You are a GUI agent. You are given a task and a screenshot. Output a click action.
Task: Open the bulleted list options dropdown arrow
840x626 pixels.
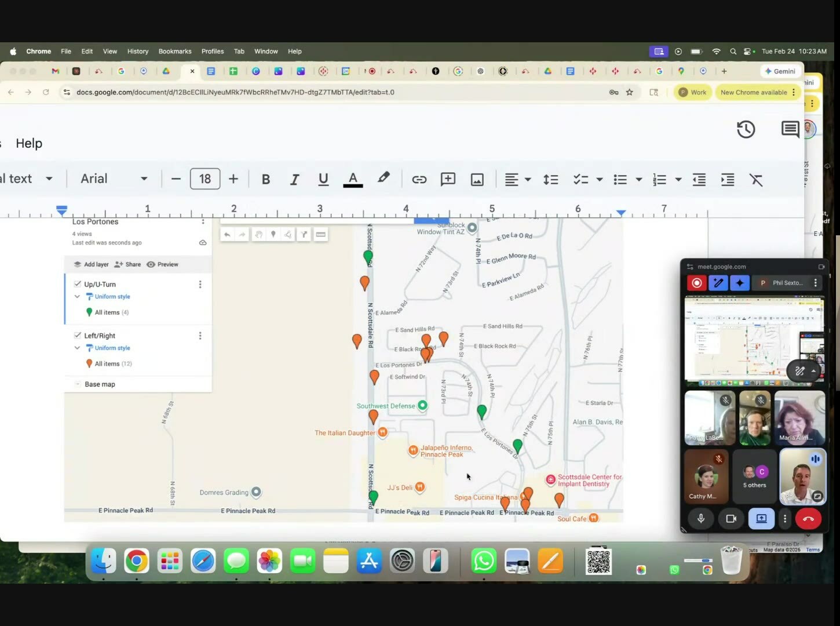coord(639,180)
